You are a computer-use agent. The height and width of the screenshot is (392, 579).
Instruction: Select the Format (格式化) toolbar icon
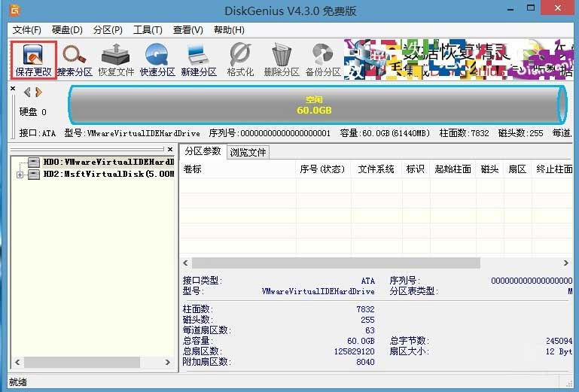click(240, 60)
